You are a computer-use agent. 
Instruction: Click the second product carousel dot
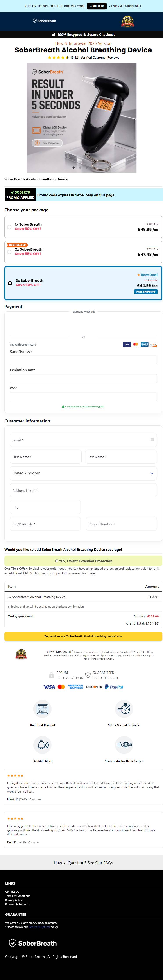(x=80, y=167)
